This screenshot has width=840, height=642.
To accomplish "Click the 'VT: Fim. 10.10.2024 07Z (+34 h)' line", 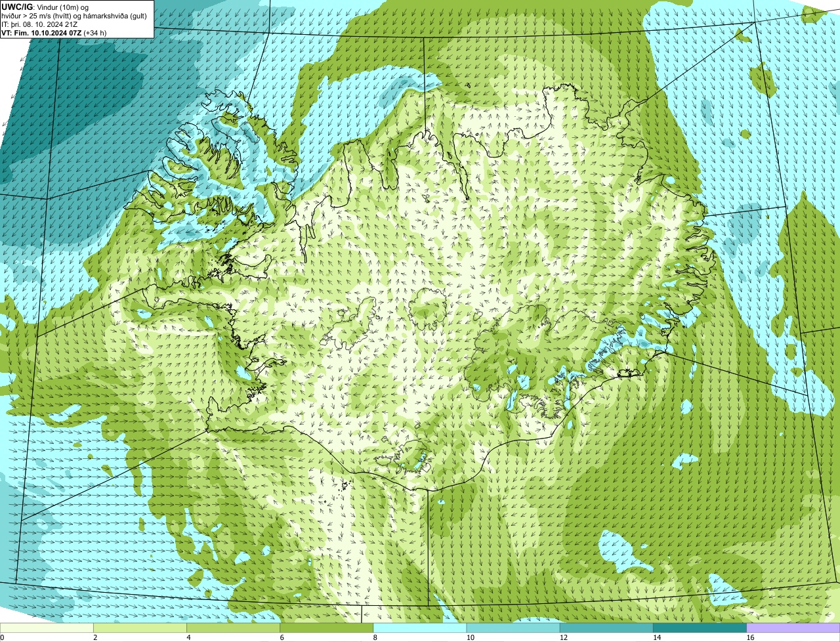I will (x=54, y=33).
